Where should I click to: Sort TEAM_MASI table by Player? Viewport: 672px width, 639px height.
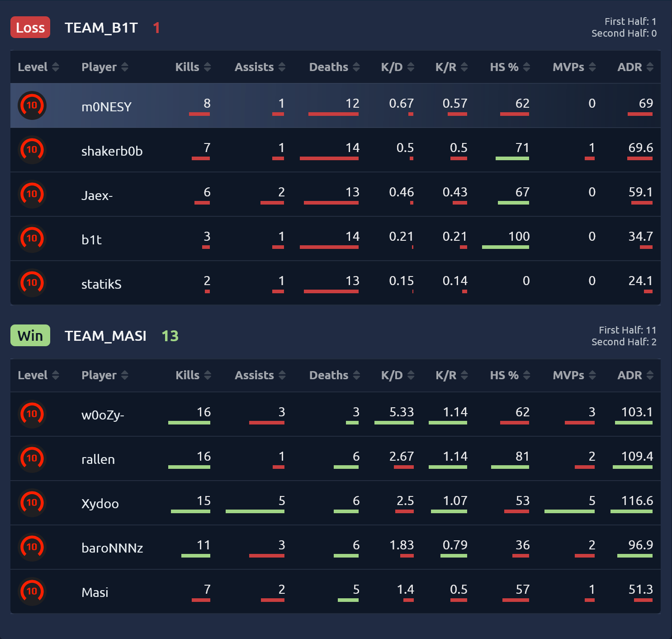point(105,375)
